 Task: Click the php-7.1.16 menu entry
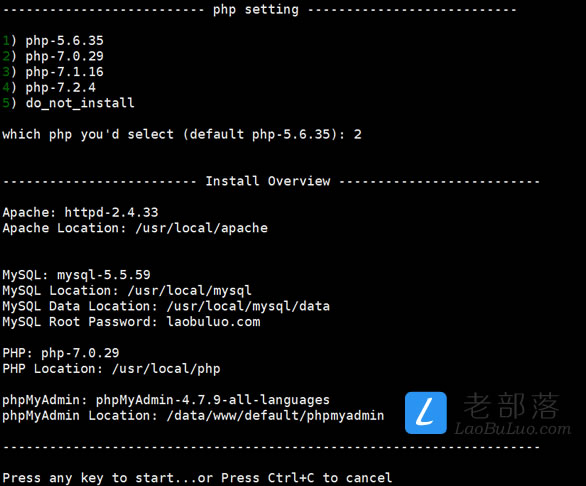[53, 72]
